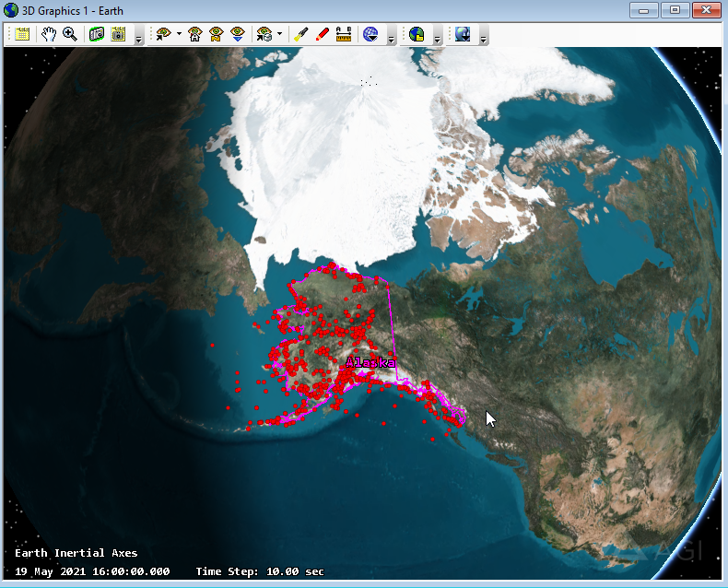Click the View From/To eye icon
Image resolution: width=728 pixels, height=588 pixels.
point(163,34)
